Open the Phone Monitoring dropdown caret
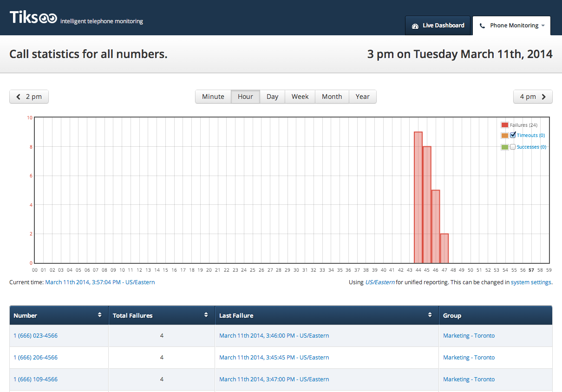Screen dimensions: 562x392 tap(543, 26)
